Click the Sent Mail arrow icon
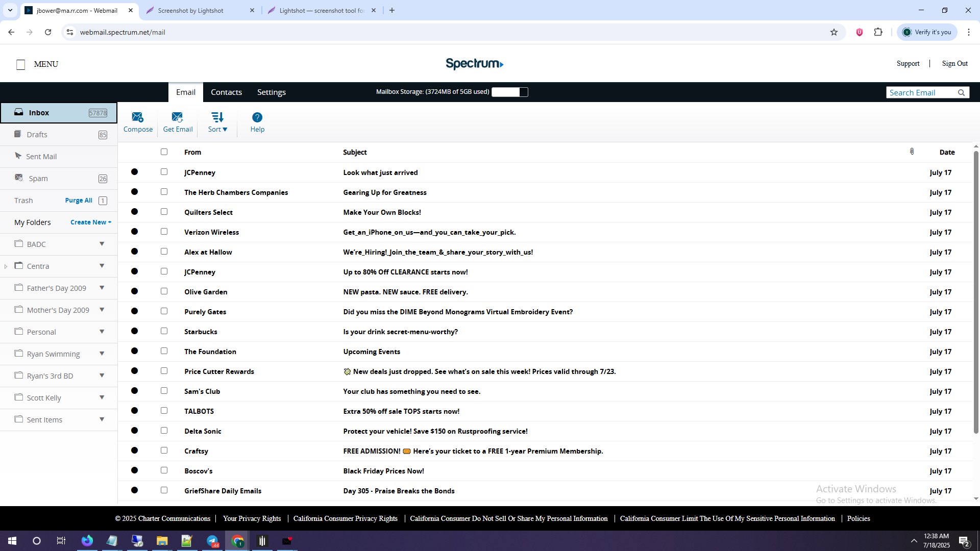980x551 pixels. tap(18, 156)
